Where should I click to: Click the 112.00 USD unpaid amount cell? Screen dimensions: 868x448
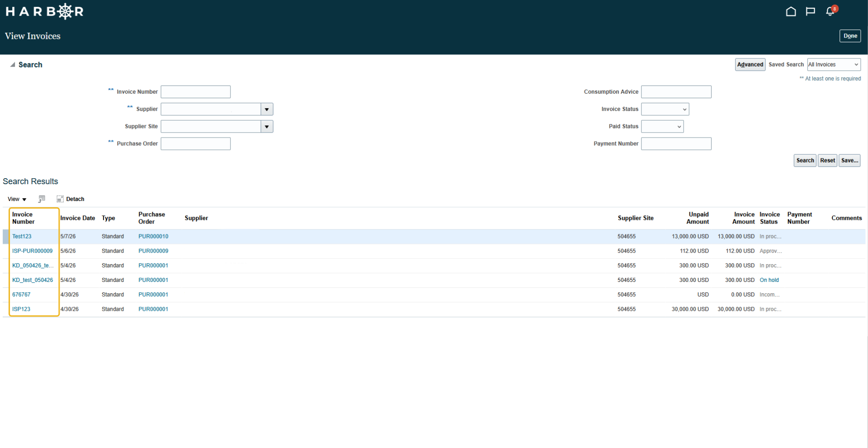pyautogui.click(x=694, y=251)
